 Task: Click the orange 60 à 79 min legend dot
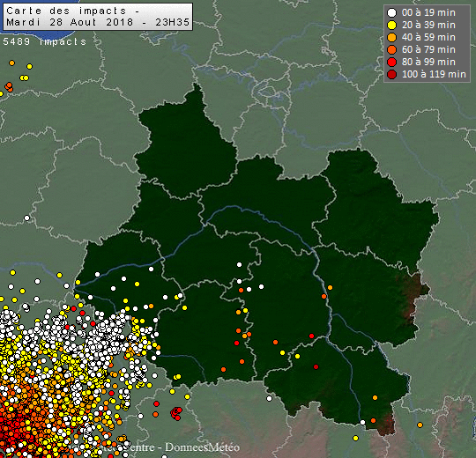click(392, 49)
